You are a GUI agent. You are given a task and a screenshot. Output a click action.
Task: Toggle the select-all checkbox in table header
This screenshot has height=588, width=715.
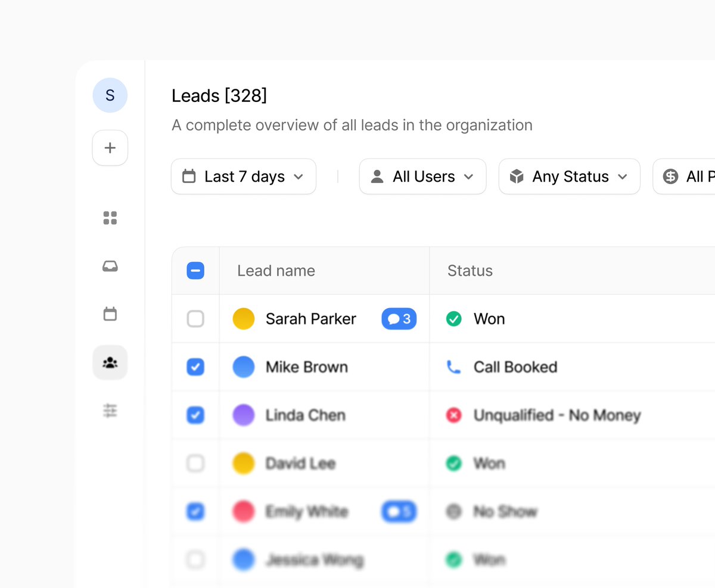click(x=195, y=270)
